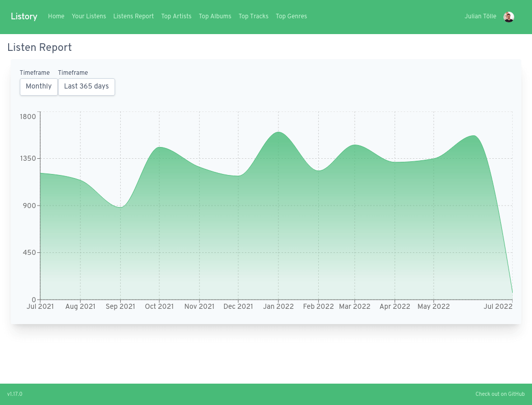Navigate to Top Albums
This screenshot has height=405, width=532.
[x=215, y=16]
